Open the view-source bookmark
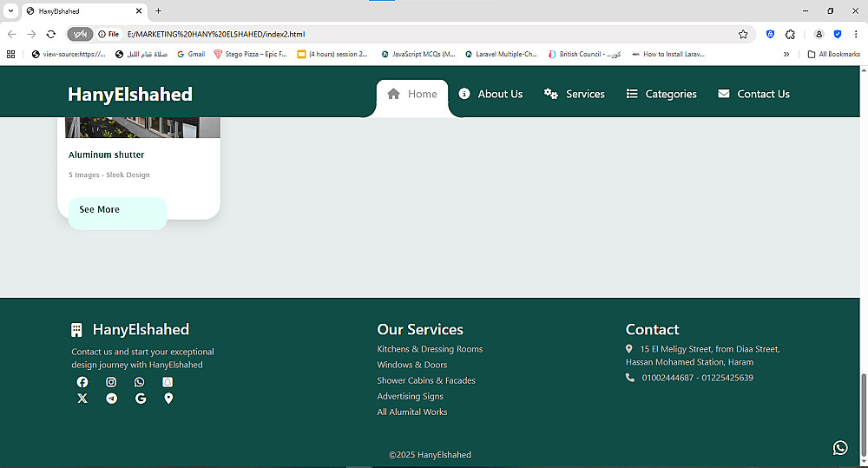The image size is (868, 468). point(69,55)
